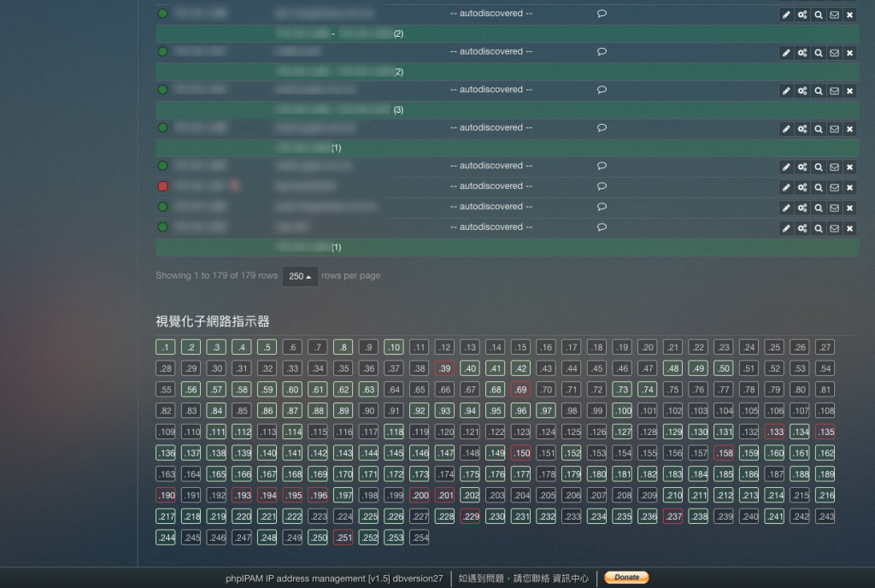Select red-outlined address .39 in subnet map
Viewport: 875px width, 588px height.
click(444, 368)
